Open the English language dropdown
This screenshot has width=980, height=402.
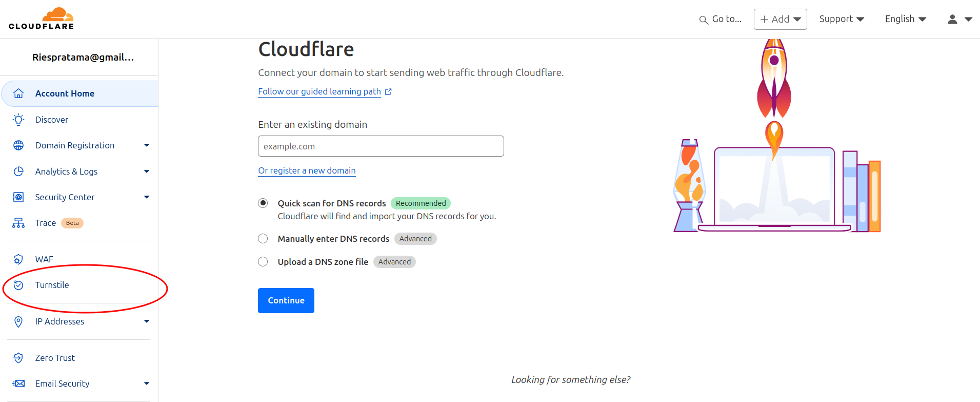click(x=905, y=19)
